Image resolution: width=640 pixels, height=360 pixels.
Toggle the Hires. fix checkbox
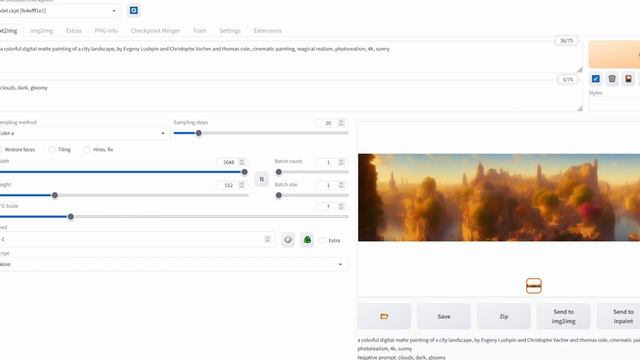click(87, 149)
